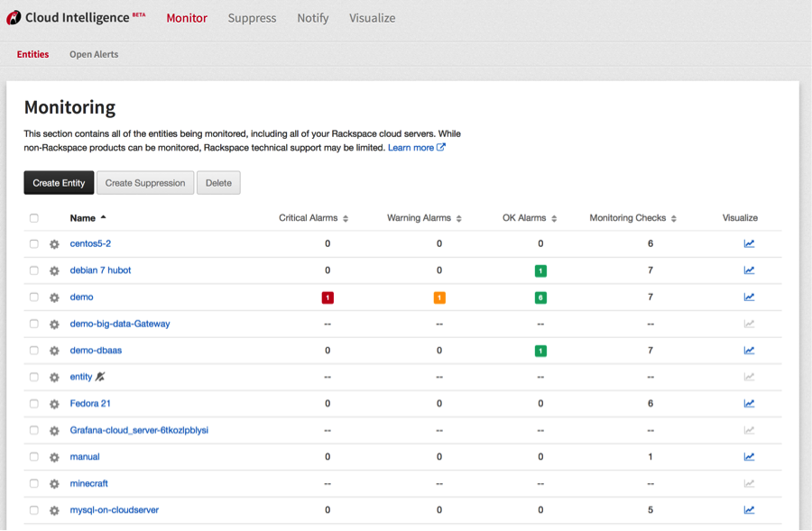Open the demo-dbaas entity link
The width and height of the screenshot is (812, 531).
(96, 351)
